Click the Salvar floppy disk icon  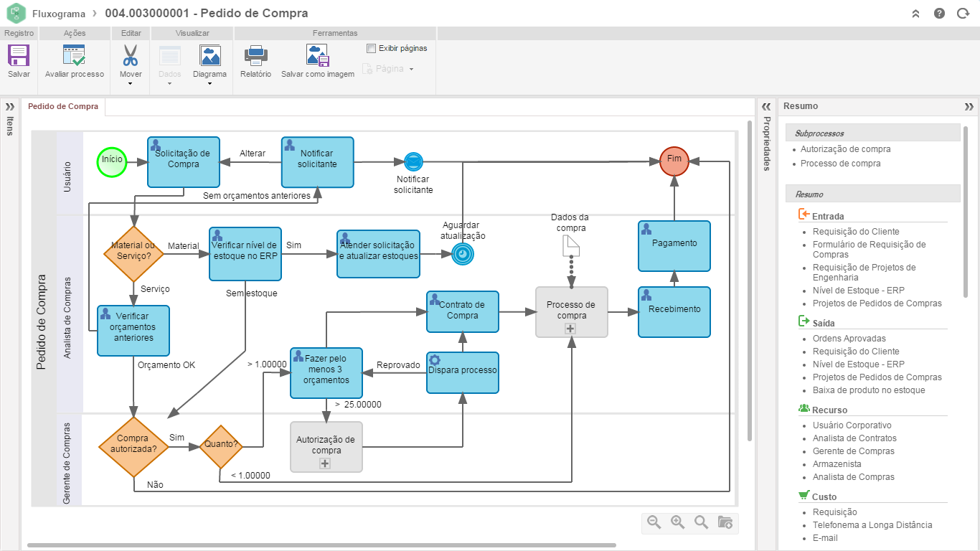click(x=19, y=56)
